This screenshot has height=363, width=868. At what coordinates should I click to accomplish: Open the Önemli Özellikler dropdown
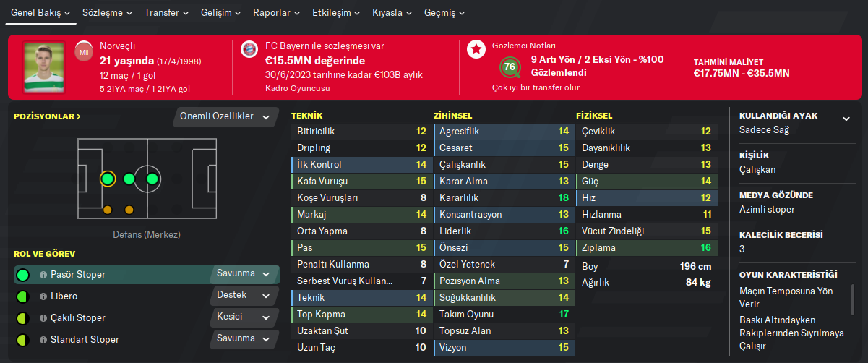225,116
